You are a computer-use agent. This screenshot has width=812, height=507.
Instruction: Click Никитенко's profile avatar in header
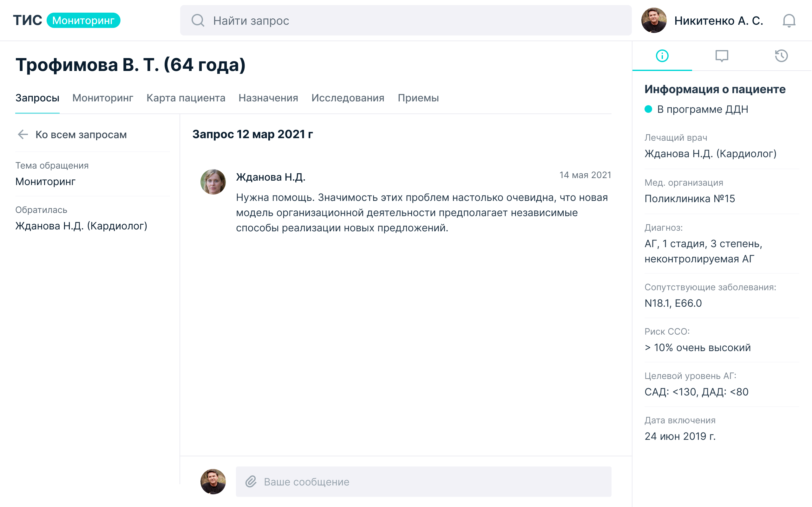653,21
